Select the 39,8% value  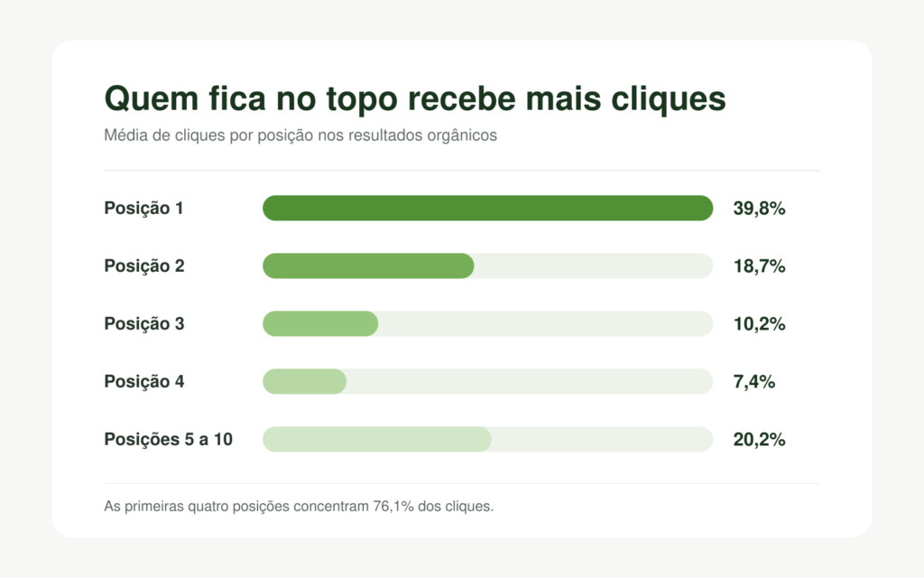coord(759,209)
